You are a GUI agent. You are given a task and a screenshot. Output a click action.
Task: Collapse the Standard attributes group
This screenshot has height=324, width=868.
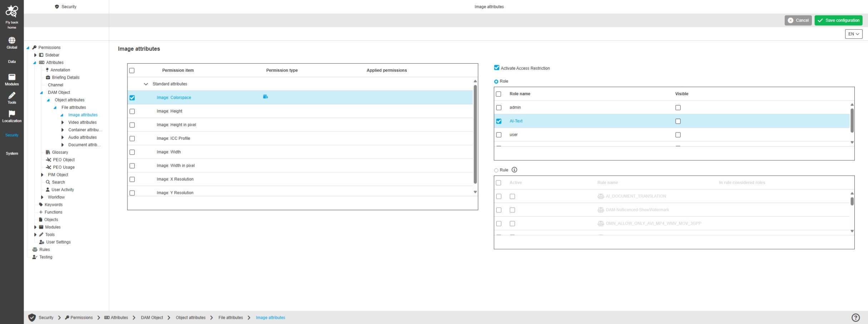[x=146, y=84]
